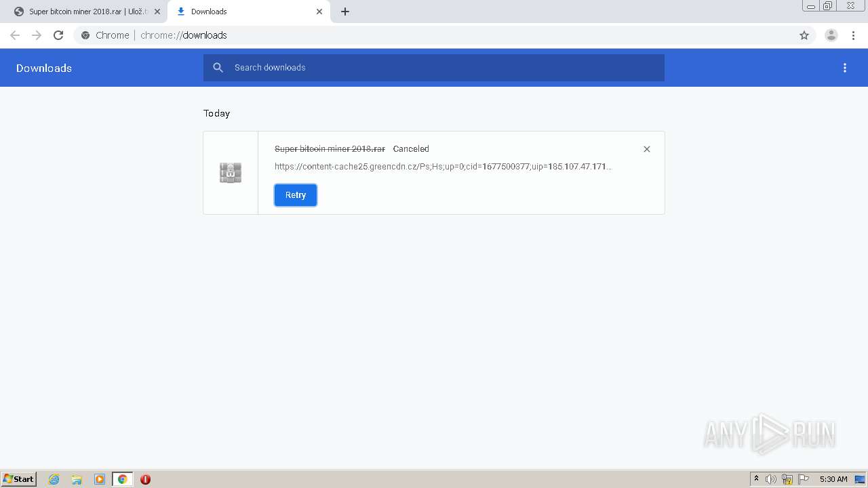This screenshot has width=868, height=488.
Task: Open the greencdn.cz download source link
Action: coord(443,167)
